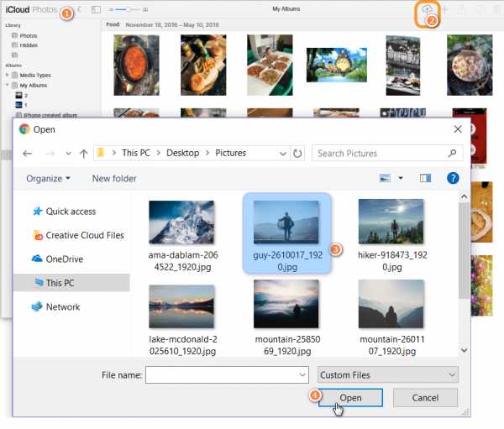Select lake-mcdonald-2025610_1920.jpg file
This screenshot has width=504, height=429.
click(x=182, y=320)
